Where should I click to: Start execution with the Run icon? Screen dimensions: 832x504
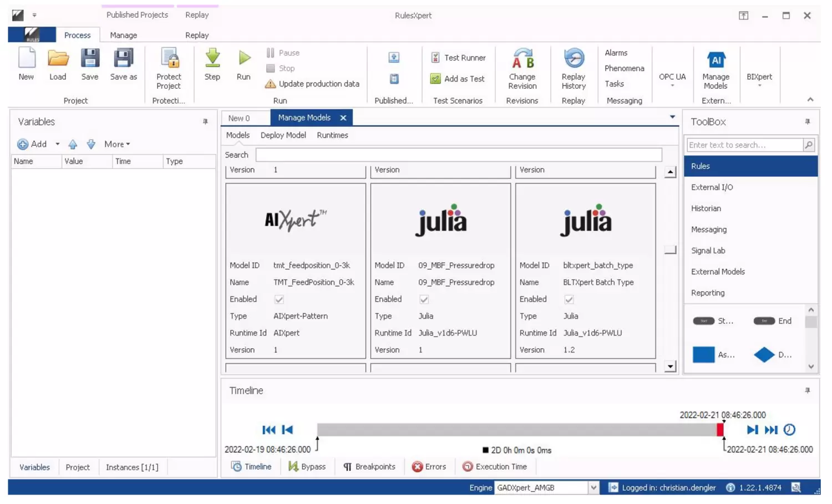tap(244, 58)
